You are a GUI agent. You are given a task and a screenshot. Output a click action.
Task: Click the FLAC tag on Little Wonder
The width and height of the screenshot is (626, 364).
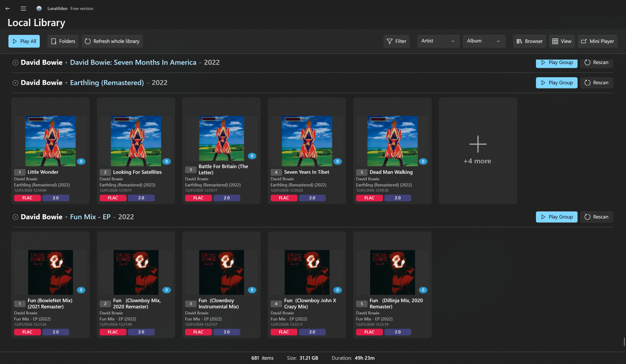click(x=27, y=198)
